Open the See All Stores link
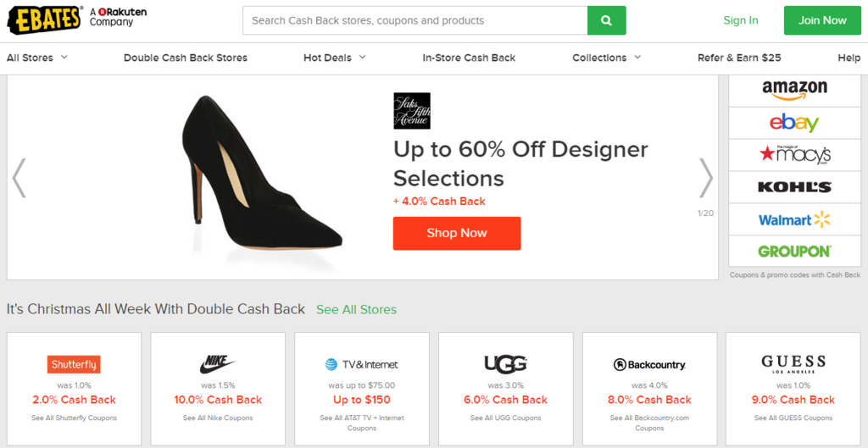This screenshot has height=448, width=868. coord(357,310)
